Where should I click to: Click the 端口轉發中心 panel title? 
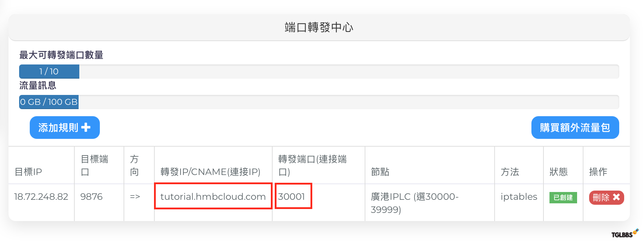pyautogui.click(x=319, y=27)
